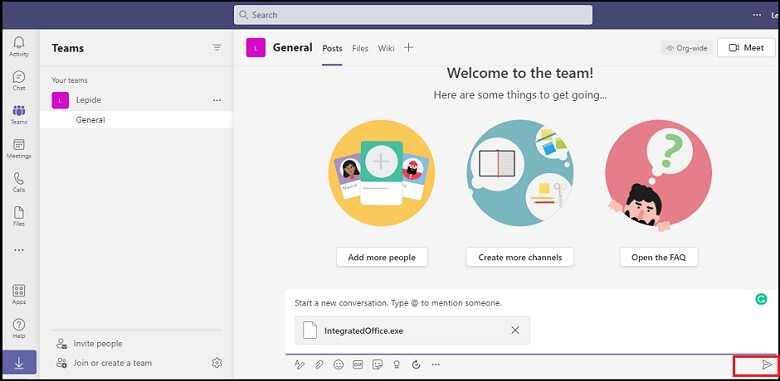Filter the teams list
The width and height of the screenshot is (780, 381).
217,48
